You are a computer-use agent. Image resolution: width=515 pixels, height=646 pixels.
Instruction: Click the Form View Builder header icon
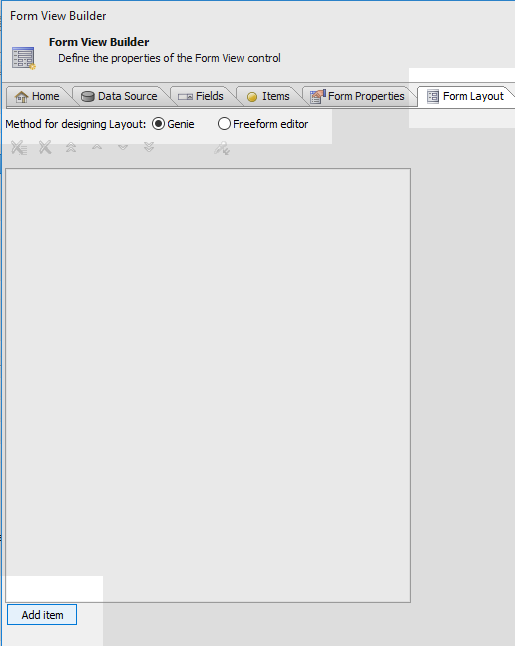[23, 58]
